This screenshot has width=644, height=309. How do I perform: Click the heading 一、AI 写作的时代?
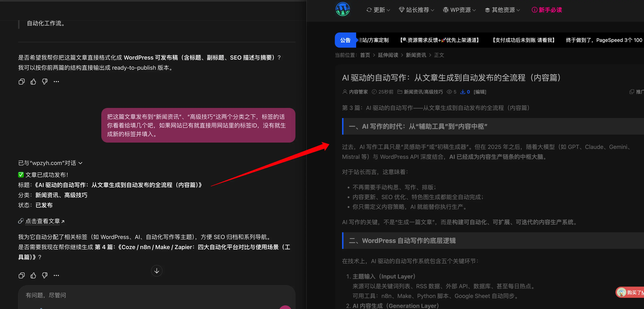[418, 126]
